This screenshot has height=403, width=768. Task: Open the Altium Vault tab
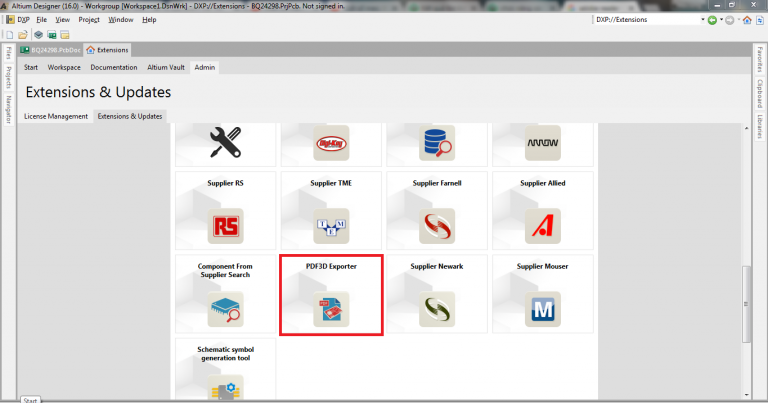point(166,67)
